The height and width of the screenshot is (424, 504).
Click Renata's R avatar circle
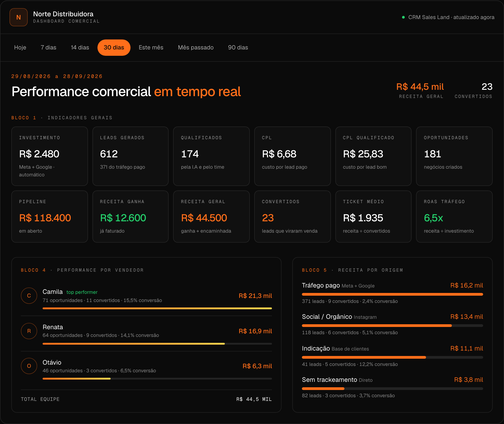[29, 331]
